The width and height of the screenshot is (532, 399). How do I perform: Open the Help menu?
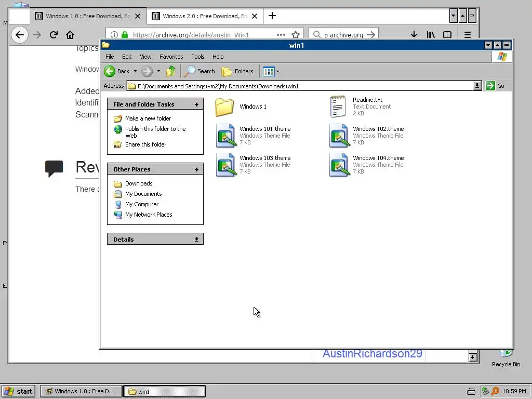pyautogui.click(x=218, y=57)
